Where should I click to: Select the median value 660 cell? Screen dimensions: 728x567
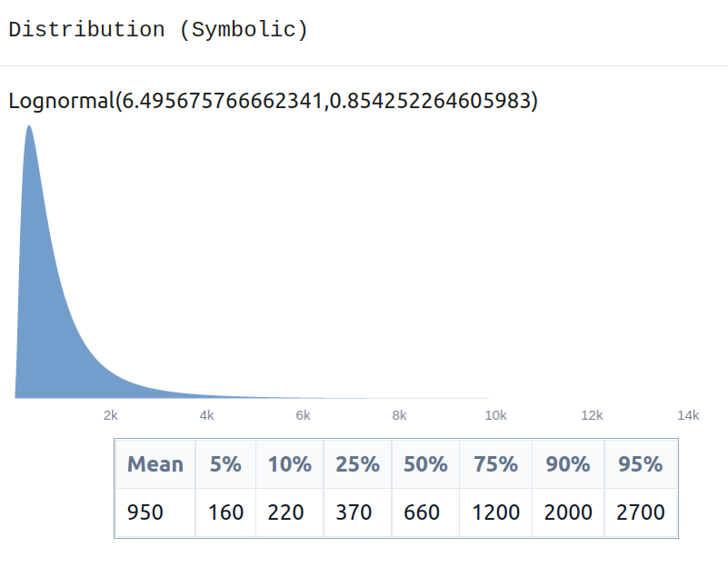point(425,512)
